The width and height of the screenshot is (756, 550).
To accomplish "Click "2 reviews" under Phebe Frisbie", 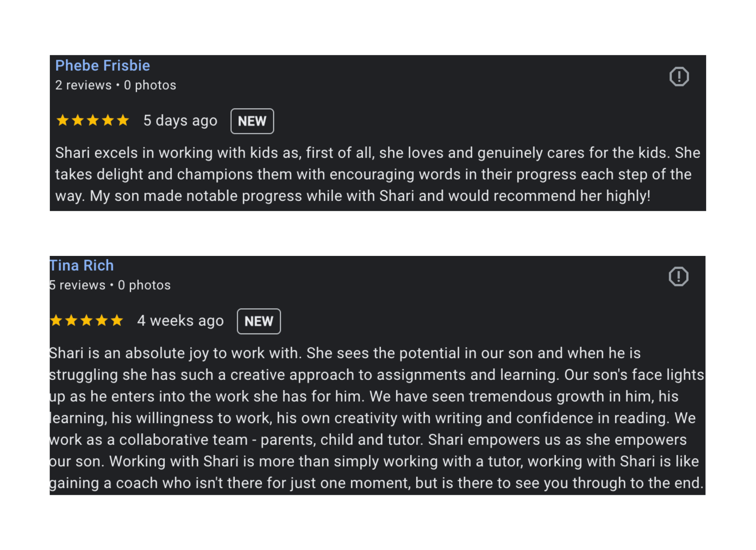I will (83, 85).
